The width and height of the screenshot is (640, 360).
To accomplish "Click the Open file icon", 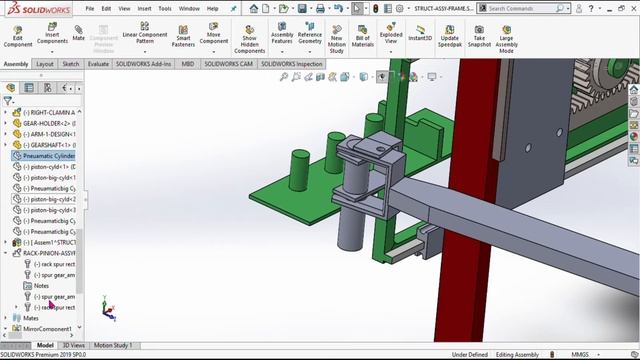I will (x=283, y=8).
